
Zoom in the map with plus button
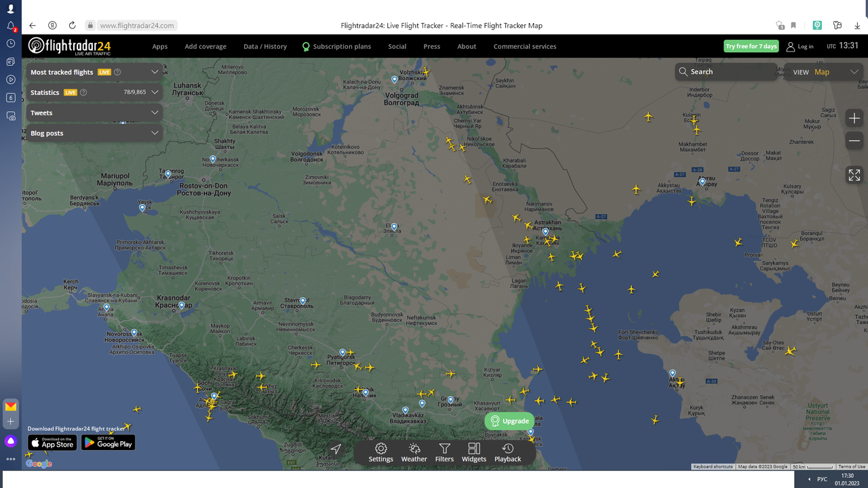pos(854,119)
